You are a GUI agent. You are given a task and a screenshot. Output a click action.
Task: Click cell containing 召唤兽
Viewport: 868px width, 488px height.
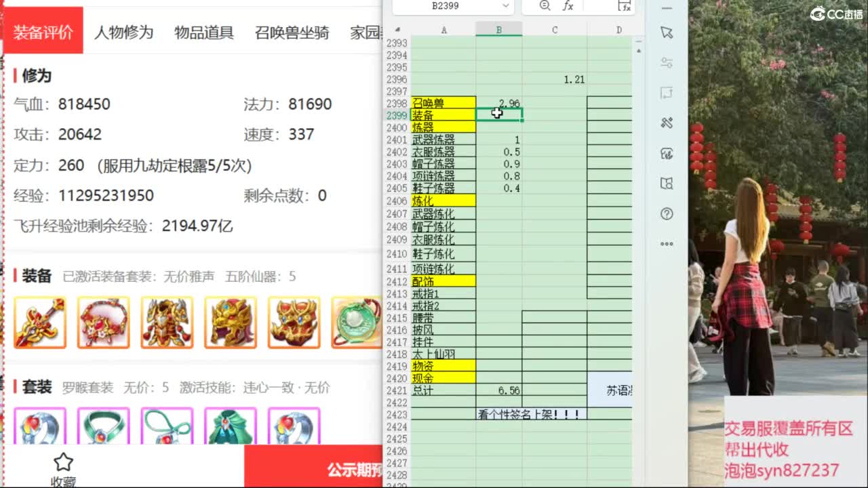coord(443,103)
